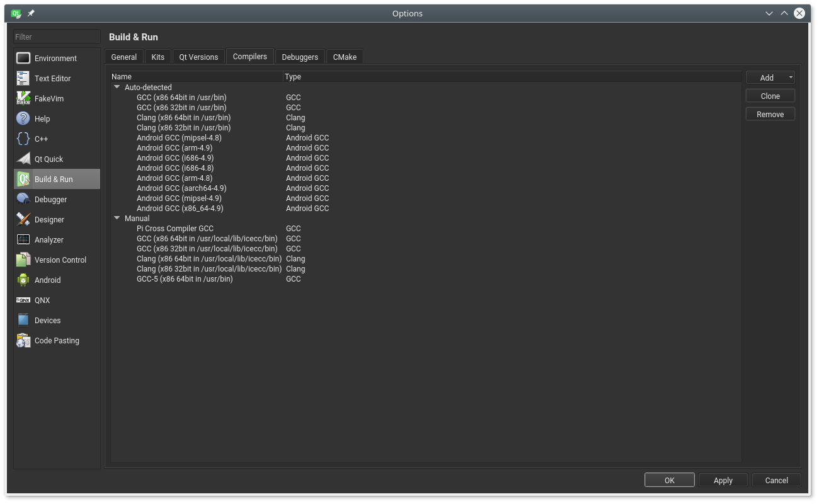Click into the Filter search field
This screenshot has height=504, width=819.
coord(57,37)
